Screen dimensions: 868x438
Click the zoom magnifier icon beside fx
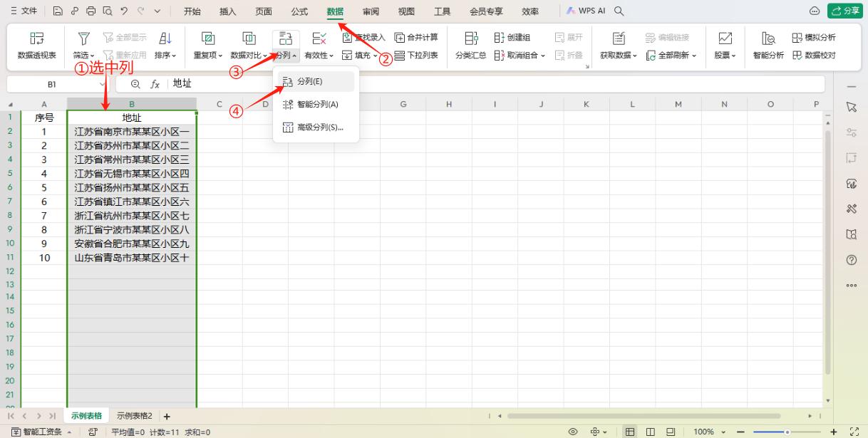click(135, 84)
